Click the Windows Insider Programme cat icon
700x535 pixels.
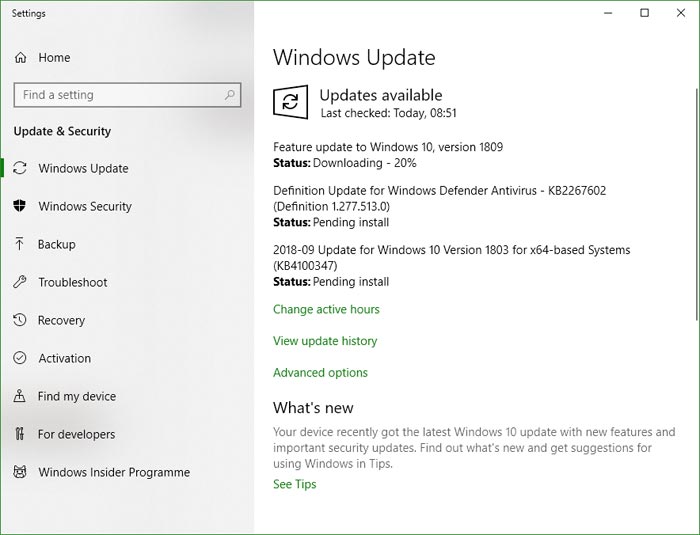pos(20,472)
